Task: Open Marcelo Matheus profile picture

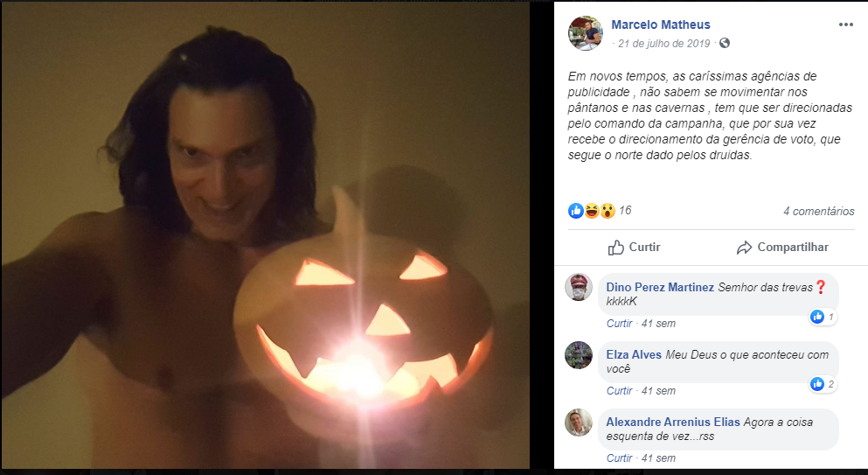Action: pyautogui.click(x=585, y=32)
